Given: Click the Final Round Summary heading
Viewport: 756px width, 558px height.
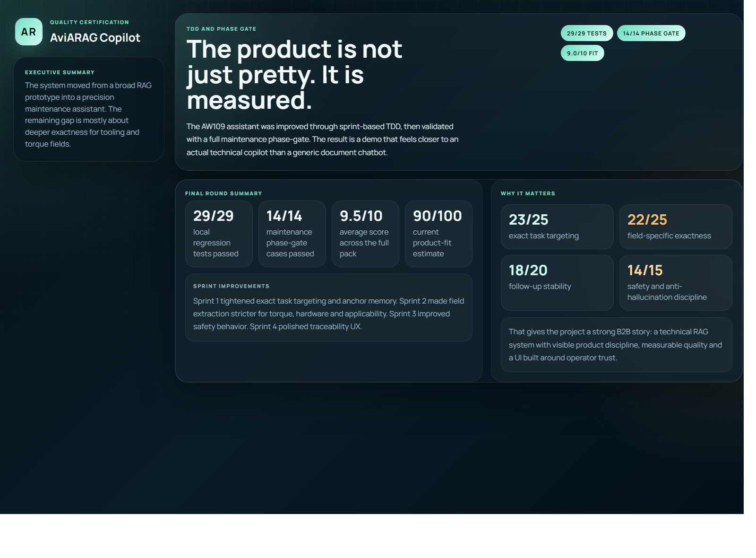Looking at the screenshot, I should tap(223, 193).
